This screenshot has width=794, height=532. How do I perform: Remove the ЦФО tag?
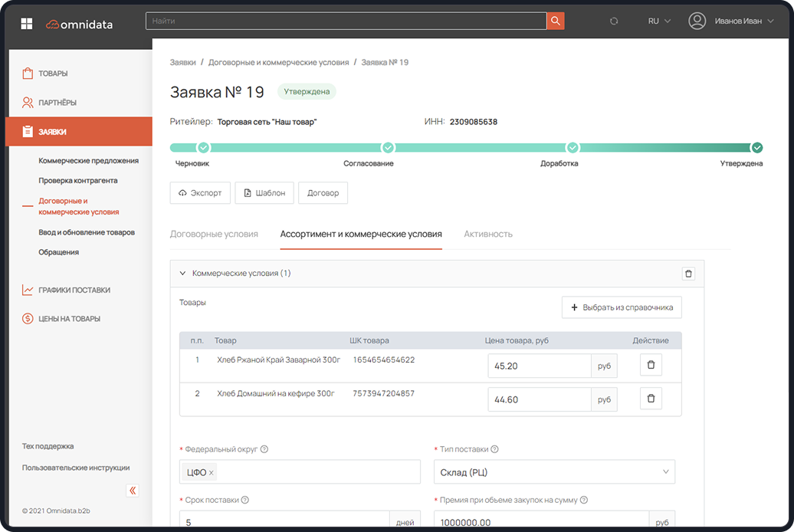coord(212,473)
